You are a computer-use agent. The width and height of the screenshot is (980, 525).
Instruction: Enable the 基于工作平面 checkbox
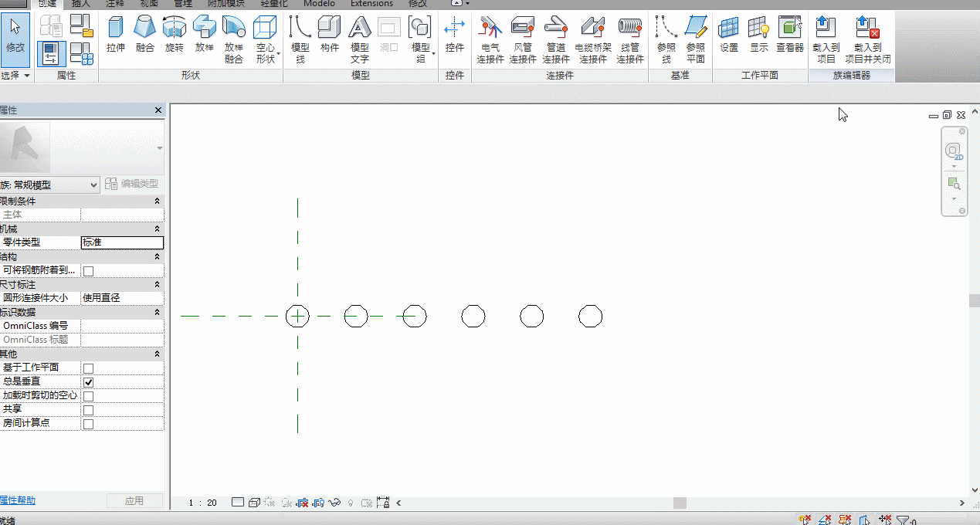pos(88,368)
